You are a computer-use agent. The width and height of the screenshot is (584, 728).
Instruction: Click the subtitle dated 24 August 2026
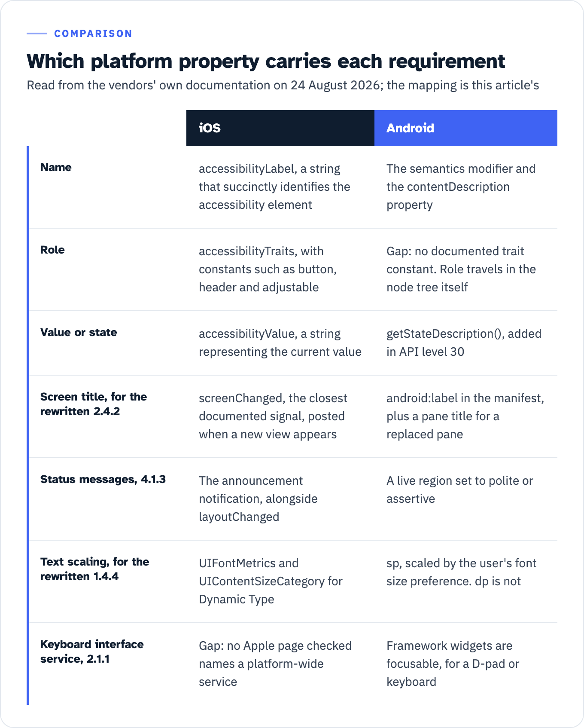283,85
